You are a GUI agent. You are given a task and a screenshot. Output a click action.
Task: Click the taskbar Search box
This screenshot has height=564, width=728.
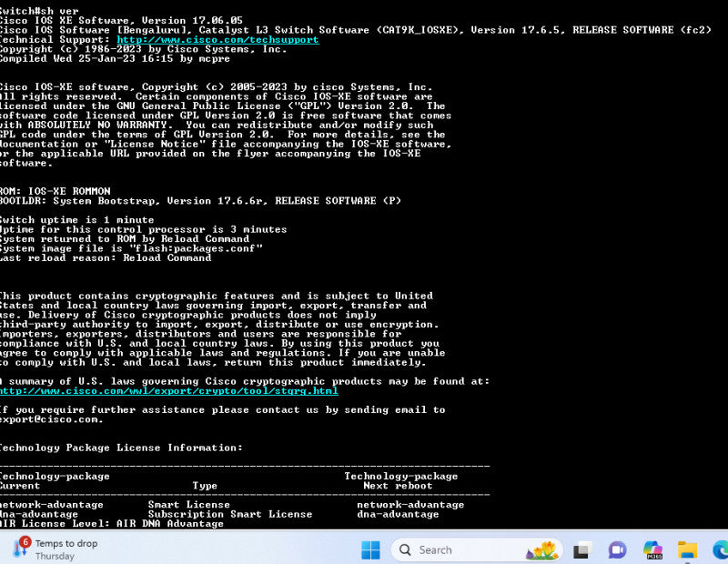[x=477, y=550]
